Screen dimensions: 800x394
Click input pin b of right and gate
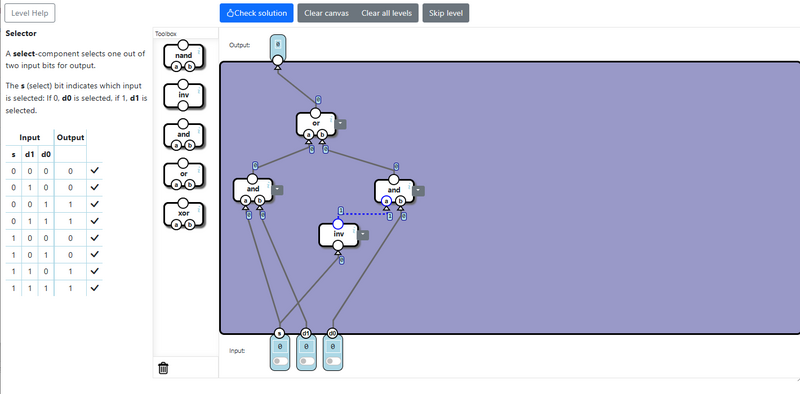(x=401, y=201)
